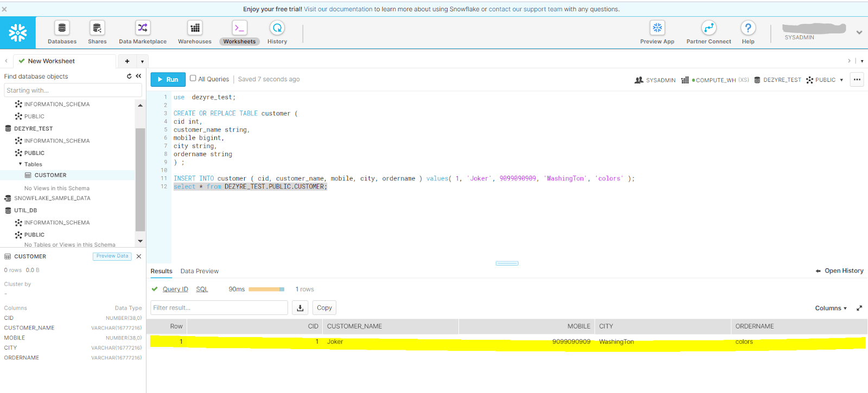Open the Worksheets page
868x393 pixels.
click(239, 33)
